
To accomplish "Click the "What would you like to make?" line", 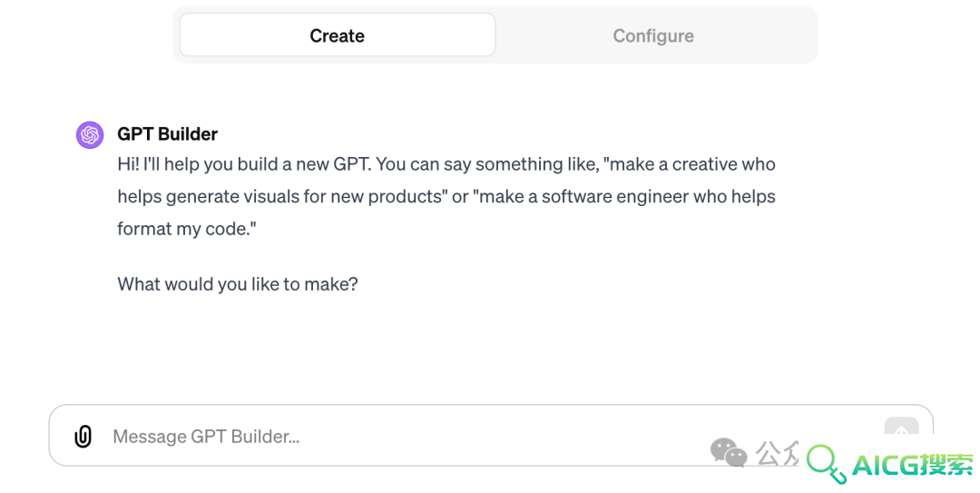I will point(238,284).
